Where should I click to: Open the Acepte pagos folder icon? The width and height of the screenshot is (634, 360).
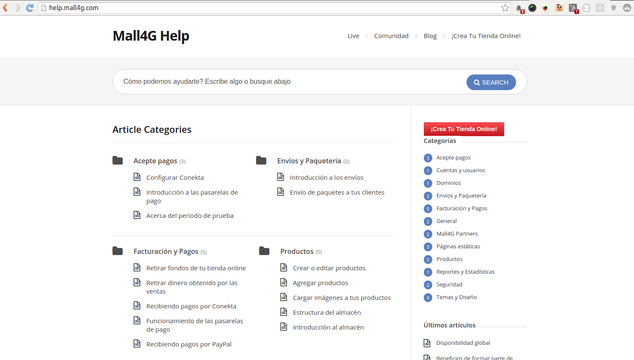tap(118, 161)
